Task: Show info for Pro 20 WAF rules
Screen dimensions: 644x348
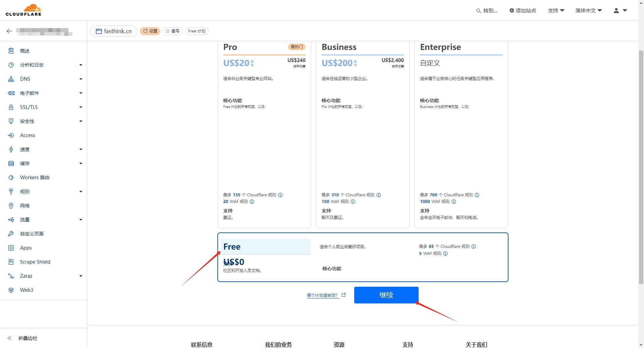Action: point(252,202)
